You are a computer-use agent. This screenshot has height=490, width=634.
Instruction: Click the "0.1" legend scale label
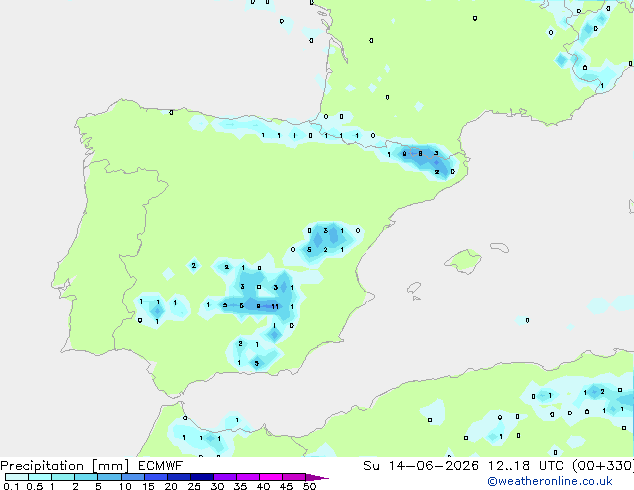click(x=11, y=486)
